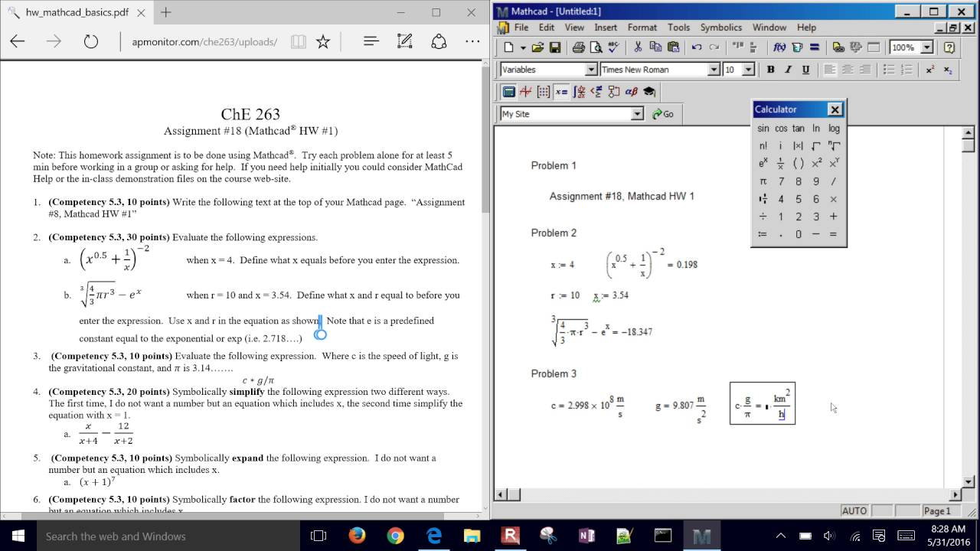Expand the Variables style dropdown
The height and width of the screenshot is (551, 980).
pyautogui.click(x=591, y=70)
